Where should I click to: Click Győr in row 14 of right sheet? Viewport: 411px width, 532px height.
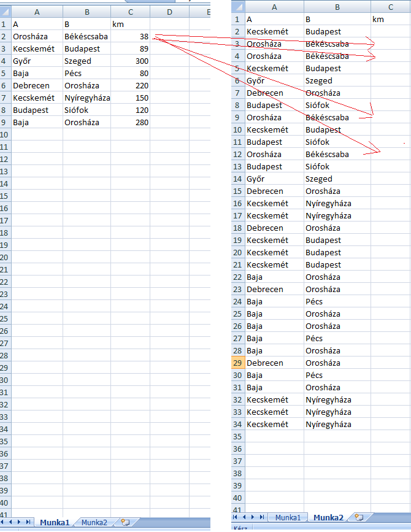click(x=274, y=179)
